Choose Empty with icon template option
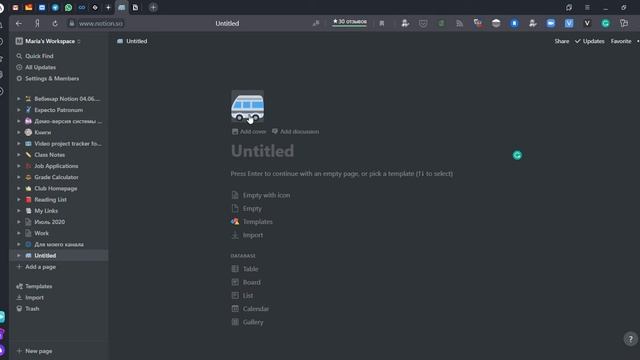The image size is (640, 360). tap(261, 195)
